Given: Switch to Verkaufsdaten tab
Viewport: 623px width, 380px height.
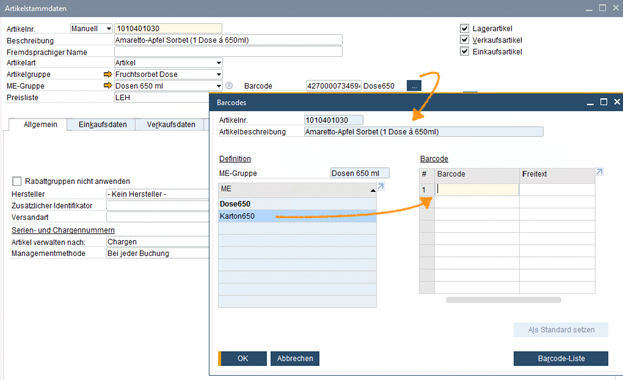Looking at the screenshot, I should click(x=171, y=124).
